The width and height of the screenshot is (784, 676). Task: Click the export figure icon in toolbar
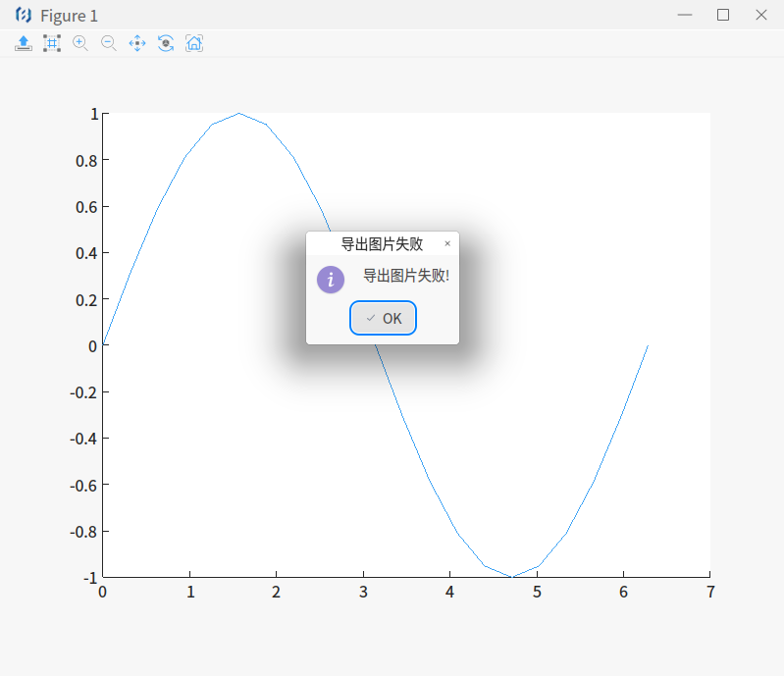24,43
